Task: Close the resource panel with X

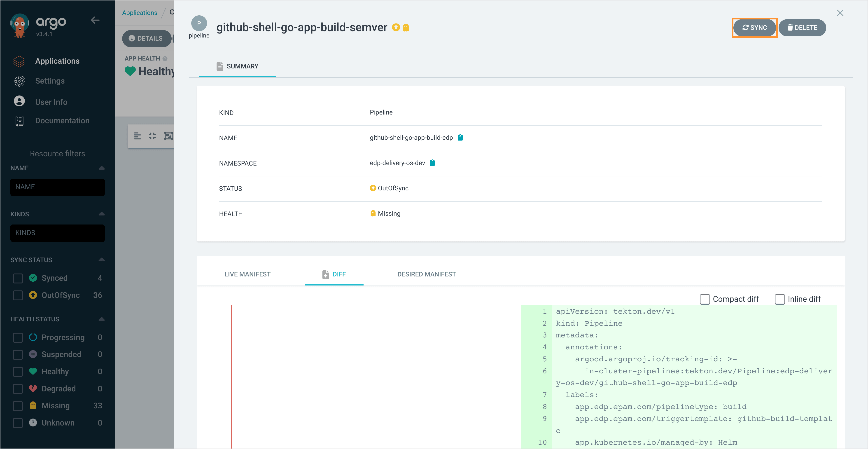Action: (x=840, y=13)
